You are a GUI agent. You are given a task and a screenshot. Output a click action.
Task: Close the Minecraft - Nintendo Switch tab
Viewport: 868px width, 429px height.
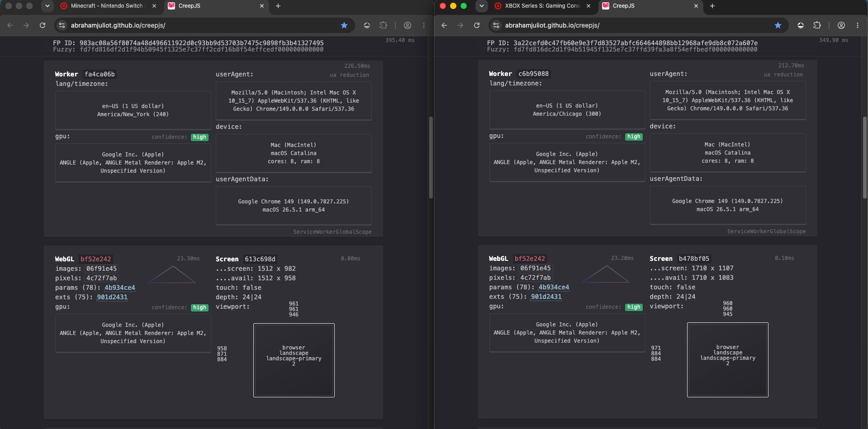[x=154, y=6]
